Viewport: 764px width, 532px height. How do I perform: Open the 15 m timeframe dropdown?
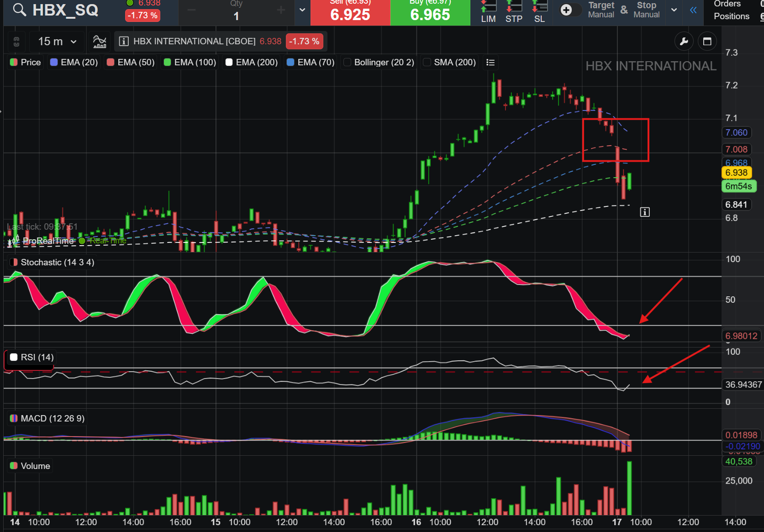[57, 42]
